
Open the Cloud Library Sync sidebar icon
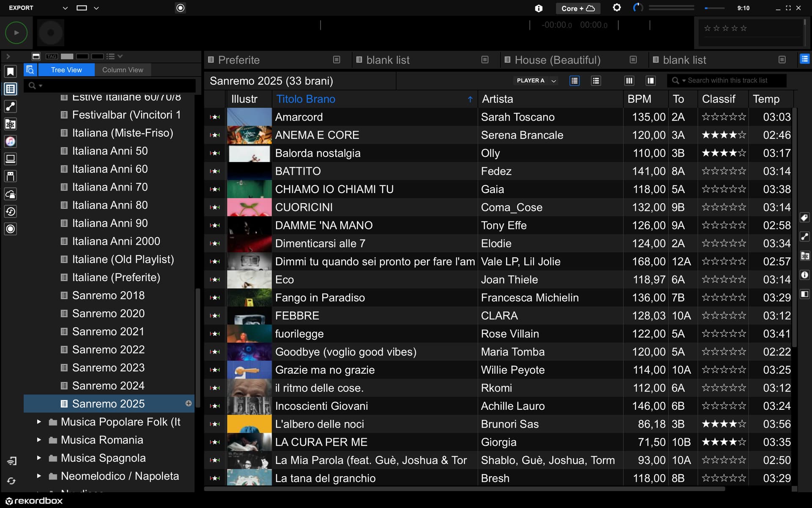pos(11,194)
